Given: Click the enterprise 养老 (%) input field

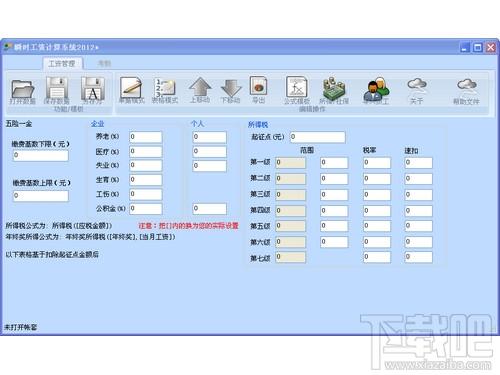Looking at the screenshot, I should 146,137.
